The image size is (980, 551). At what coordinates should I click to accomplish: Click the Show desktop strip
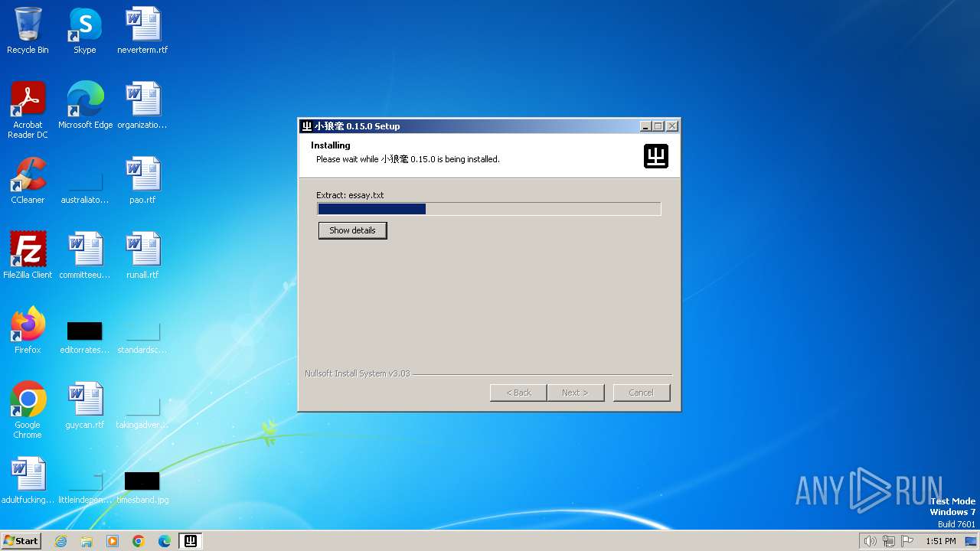tap(972, 541)
